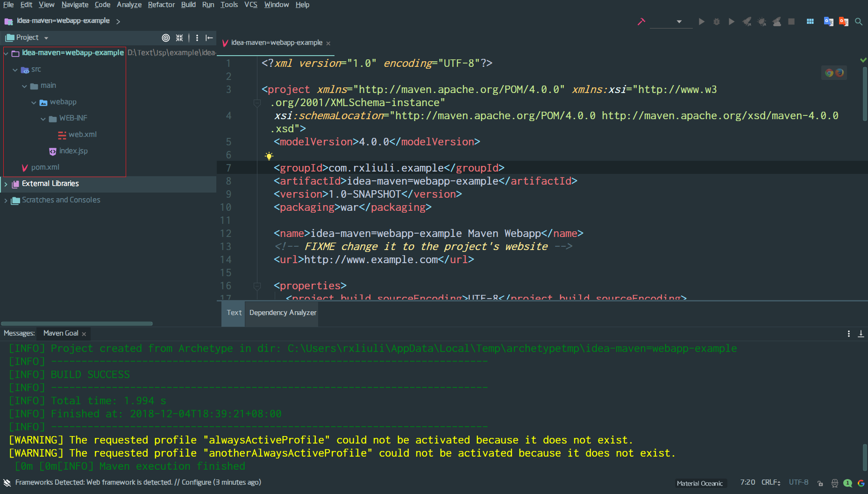The image size is (868, 494).
Task: Click the JRebel cloud rocket icon
Action: tap(776, 21)
